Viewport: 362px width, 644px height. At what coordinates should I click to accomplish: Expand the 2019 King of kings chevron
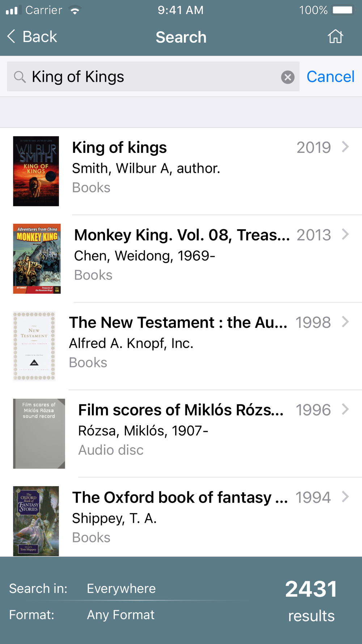click(x=345, y=147)
